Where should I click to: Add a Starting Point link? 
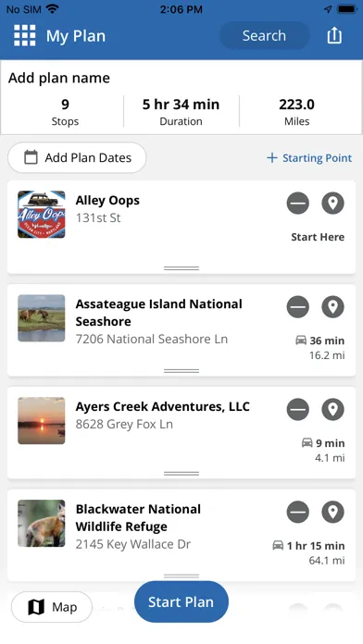[309, 158]
